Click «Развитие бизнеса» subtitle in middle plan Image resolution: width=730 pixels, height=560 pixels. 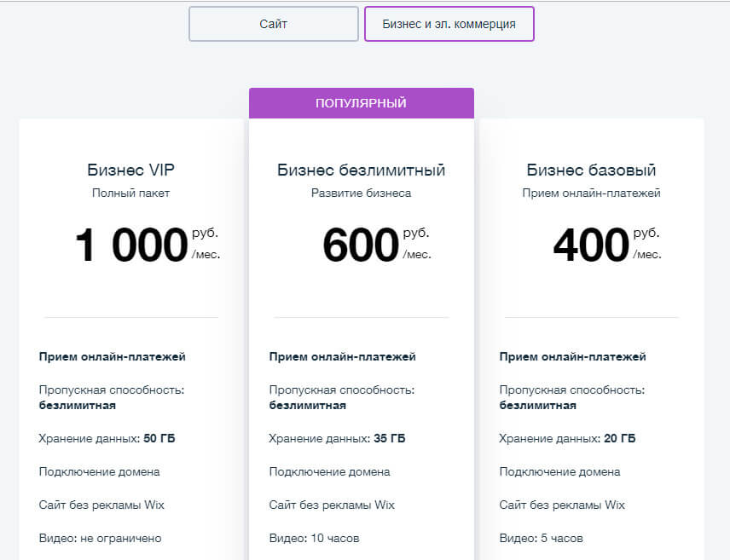[x=361, y=193]
